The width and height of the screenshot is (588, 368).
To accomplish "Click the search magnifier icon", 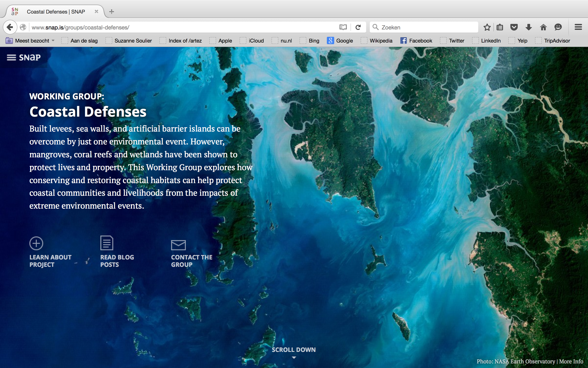I will (x=375, y=27).
